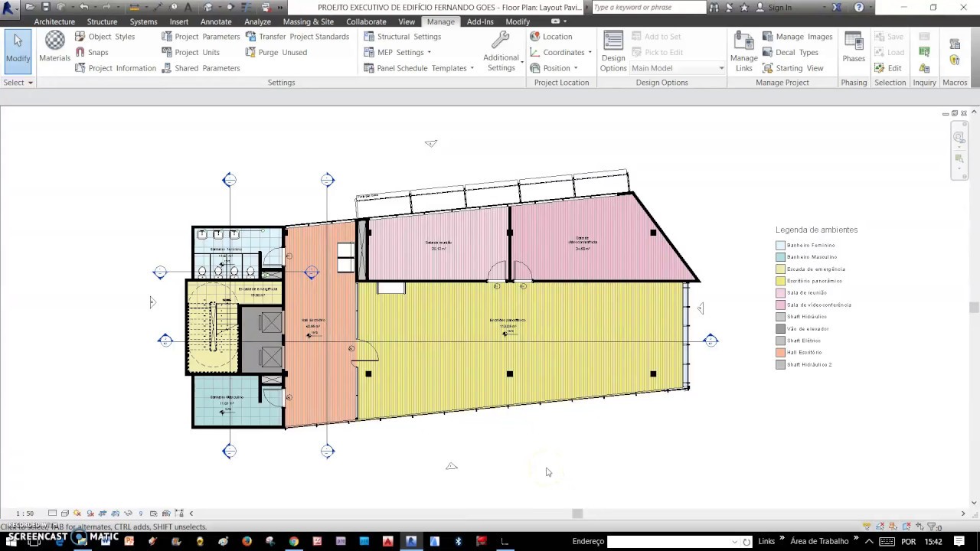The height and width of the screenshot is (551, 980).
Task: Expand Coordinates dropdown
Action: [590, 52]
